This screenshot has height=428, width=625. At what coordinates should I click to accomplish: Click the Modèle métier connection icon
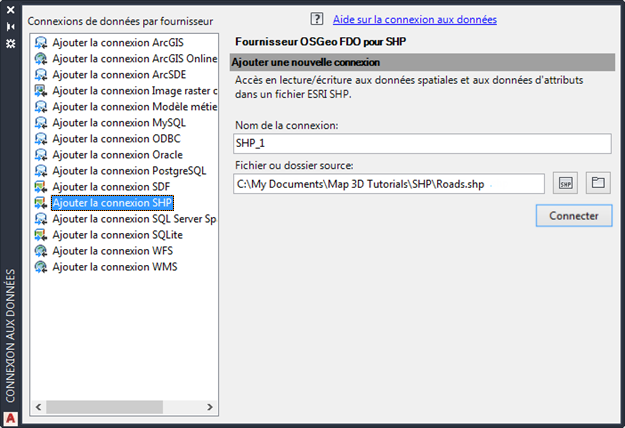click(41, 106)
